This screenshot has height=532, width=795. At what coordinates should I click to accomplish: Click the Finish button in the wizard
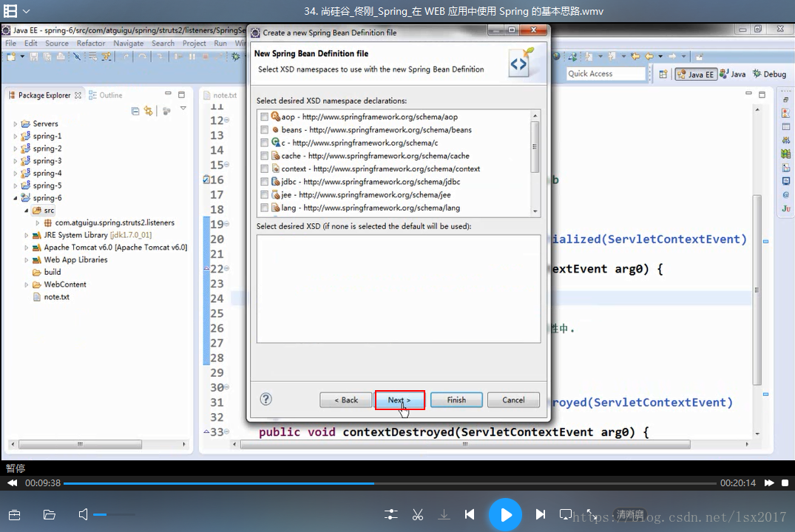[x=456, y=400]
